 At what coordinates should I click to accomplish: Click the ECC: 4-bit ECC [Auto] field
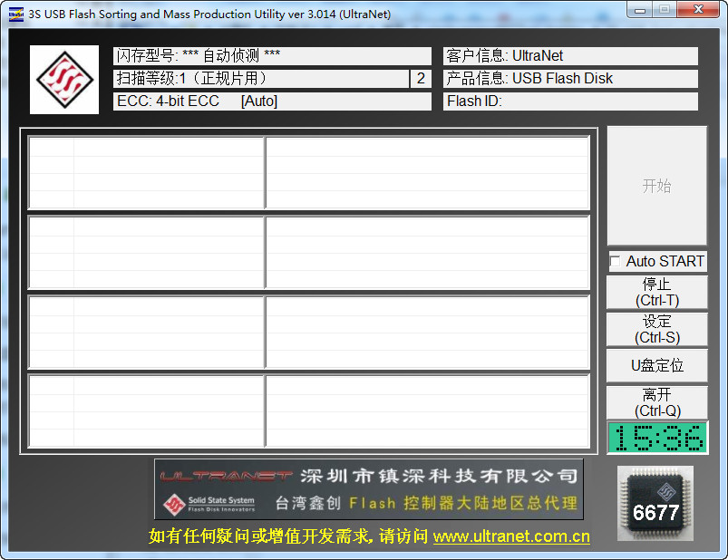pos(272,101)
